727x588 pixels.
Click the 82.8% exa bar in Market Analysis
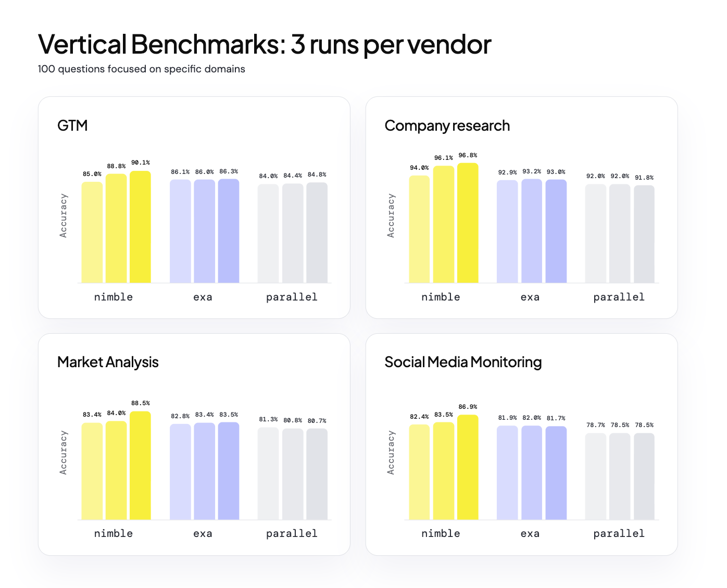(x=180, y=472)
